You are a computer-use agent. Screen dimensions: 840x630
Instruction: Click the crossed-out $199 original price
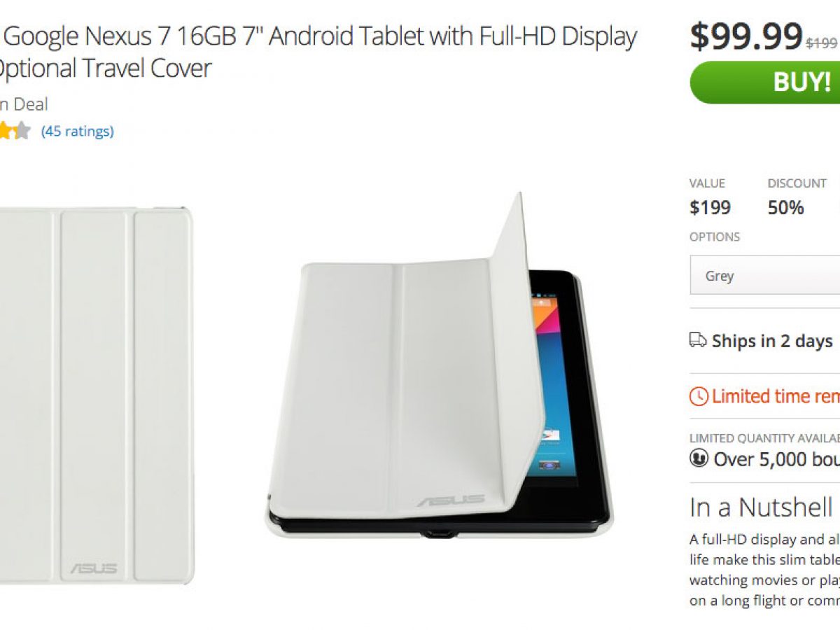[822, 43]
